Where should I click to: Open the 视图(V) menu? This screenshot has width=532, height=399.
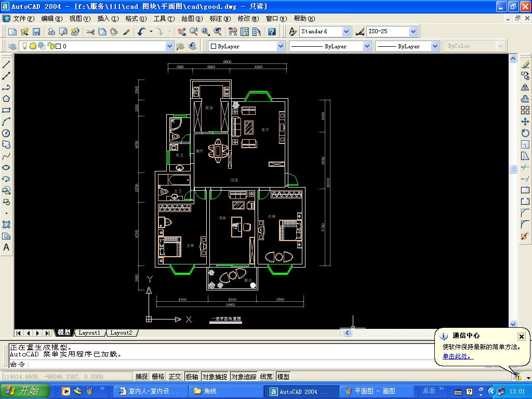pos(79,19)
